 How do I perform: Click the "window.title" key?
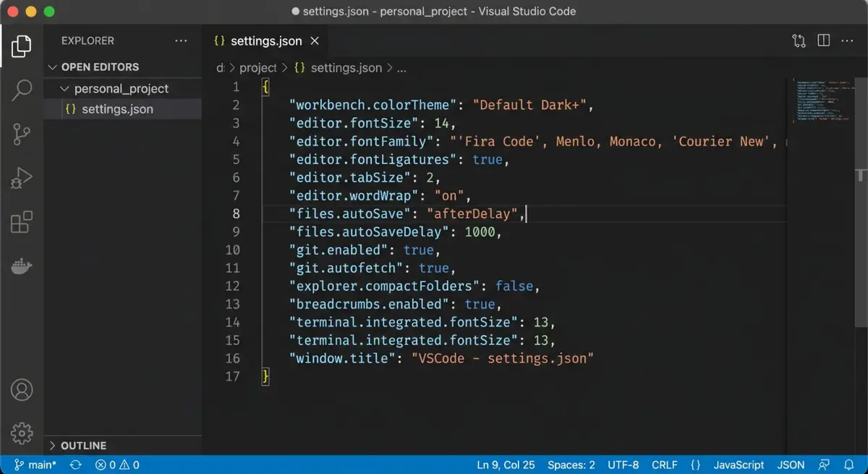[x=344, y=358]
